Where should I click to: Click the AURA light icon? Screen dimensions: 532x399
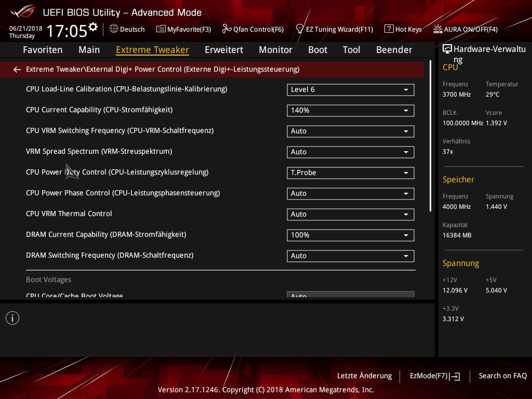coord(437,29)
